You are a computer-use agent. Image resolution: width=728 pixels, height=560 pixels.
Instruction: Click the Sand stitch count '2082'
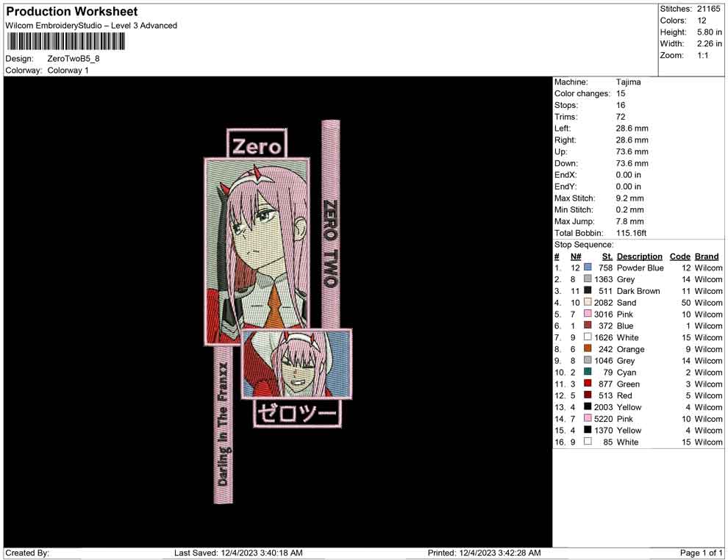pos(603,303)
